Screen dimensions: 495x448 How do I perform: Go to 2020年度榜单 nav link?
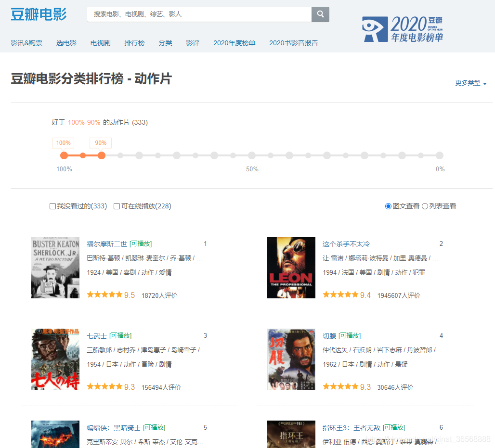click(x=234, y=43)
